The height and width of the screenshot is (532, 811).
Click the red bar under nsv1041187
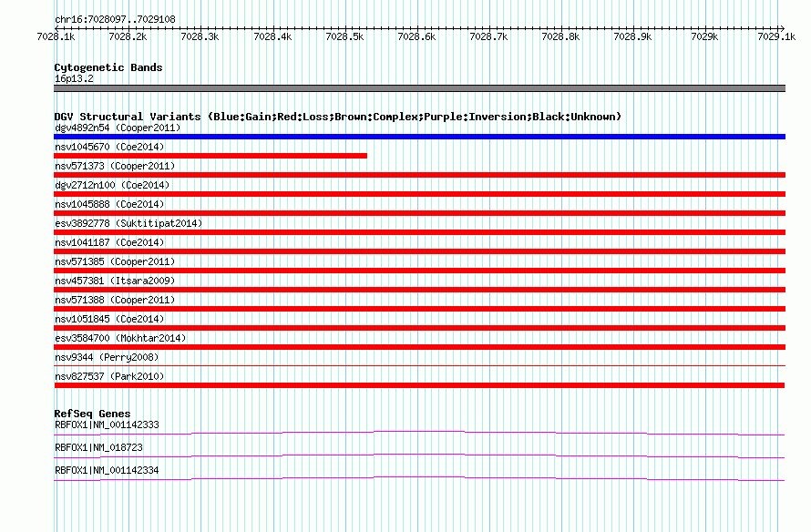(x=419, y=251)
